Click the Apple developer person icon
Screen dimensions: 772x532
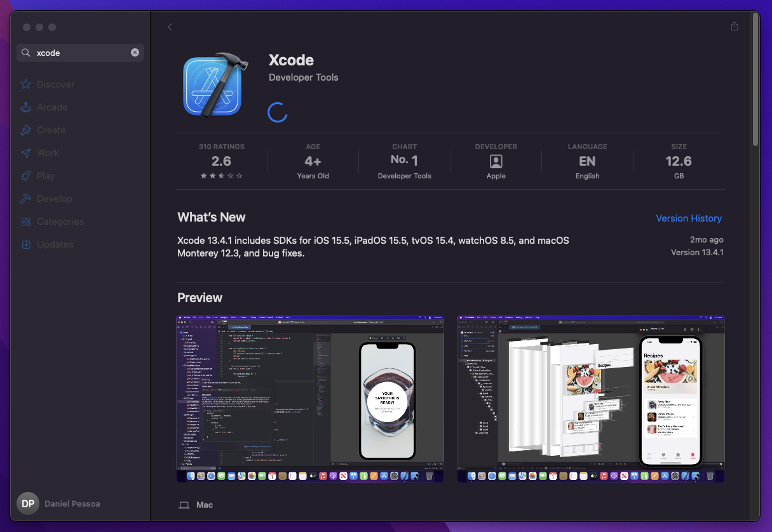click(496, 161)
